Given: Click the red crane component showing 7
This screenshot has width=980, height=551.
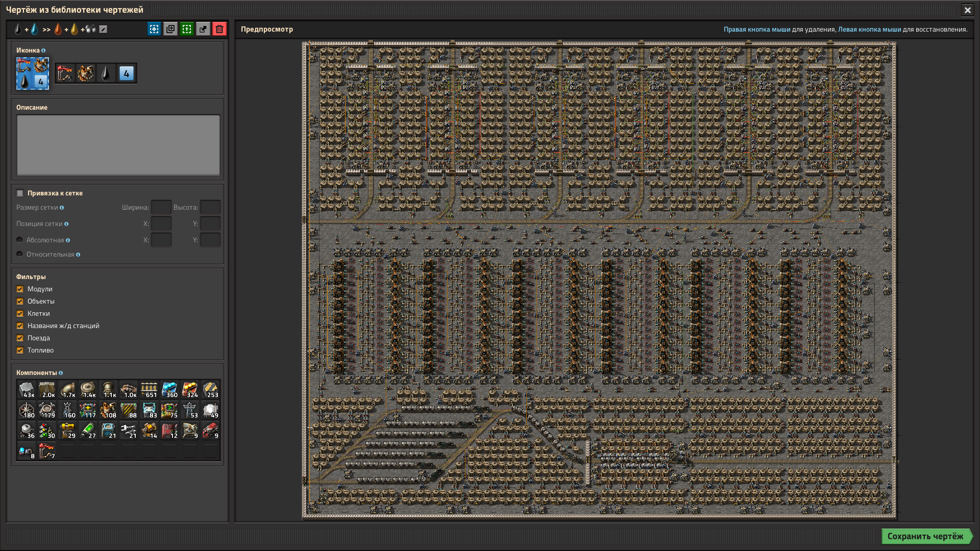Looking at the screenshot, I should pos(47,451).
